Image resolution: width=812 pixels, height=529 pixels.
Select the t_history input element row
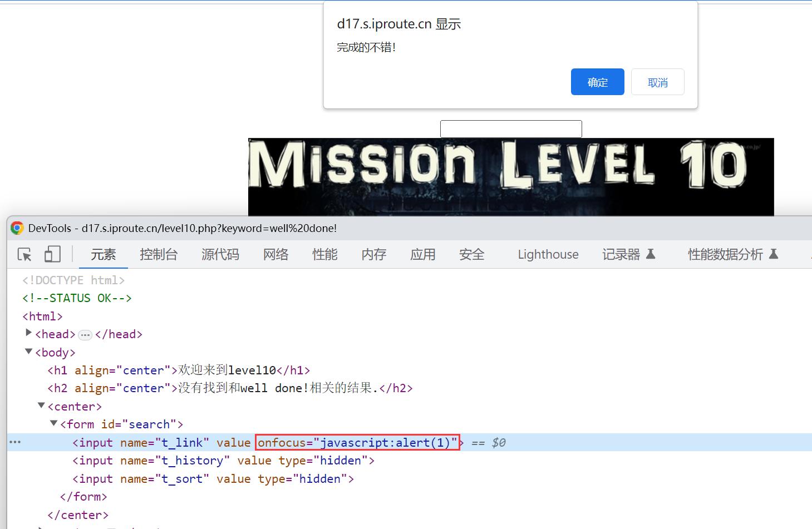click(223, 461)
